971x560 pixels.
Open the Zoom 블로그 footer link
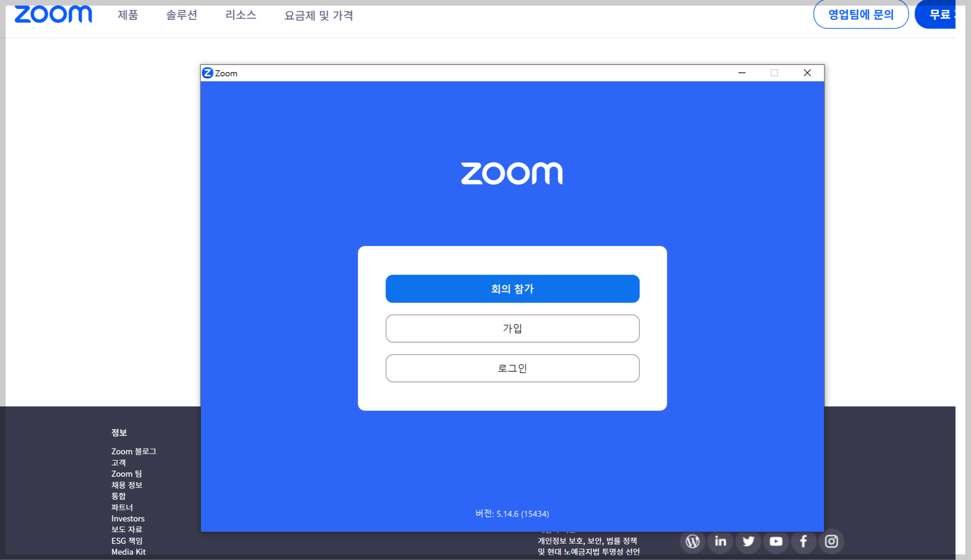[x=134, y=451]
